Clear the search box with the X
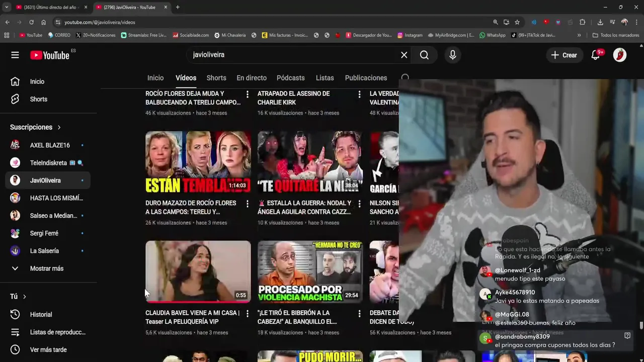This screenshot has width=644, height=362. tap(404, 55)
